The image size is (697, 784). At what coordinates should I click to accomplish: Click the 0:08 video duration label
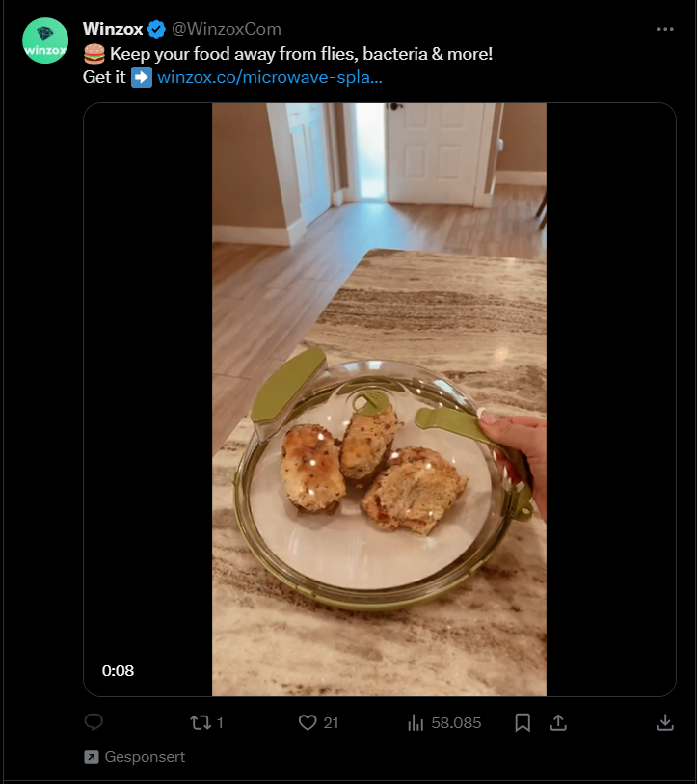click(118, 670)
